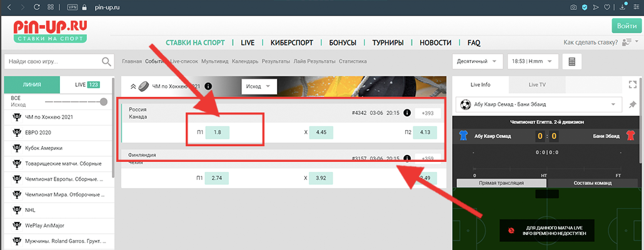The height and width of the screenshot is (250, 644).
Task: Open the ТУРНИРЫ menu
Action: coord(388,42)
